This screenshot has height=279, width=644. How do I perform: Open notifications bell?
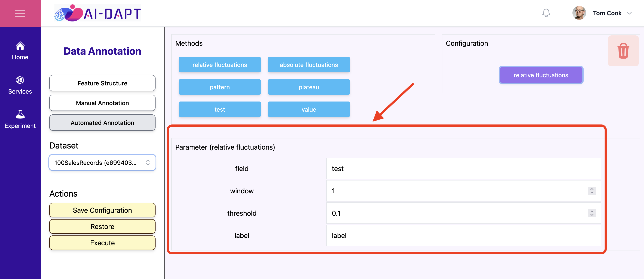(546, 13)
